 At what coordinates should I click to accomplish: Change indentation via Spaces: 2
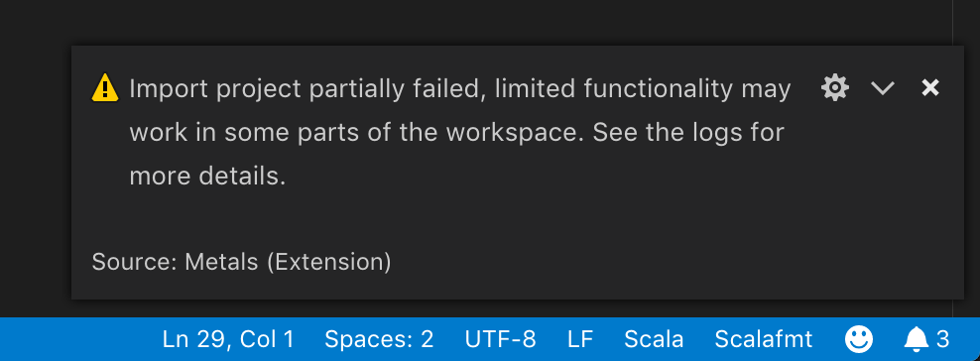pos(379,339)
